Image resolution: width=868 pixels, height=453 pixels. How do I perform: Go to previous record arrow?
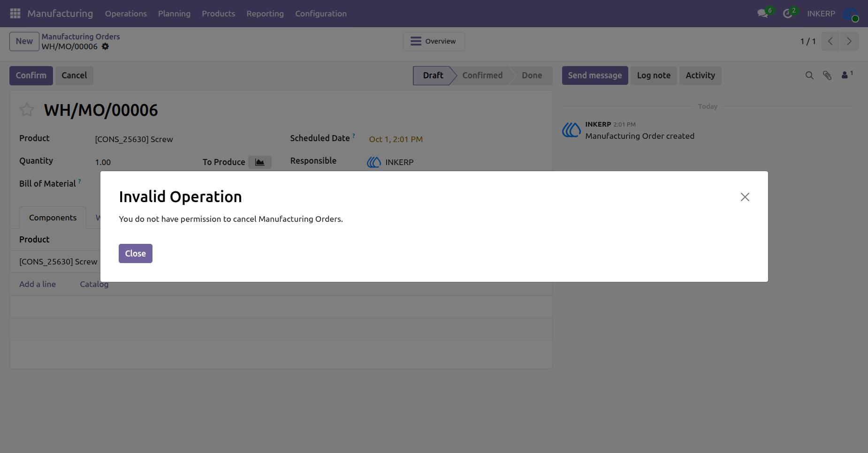(x=830, y=41)
